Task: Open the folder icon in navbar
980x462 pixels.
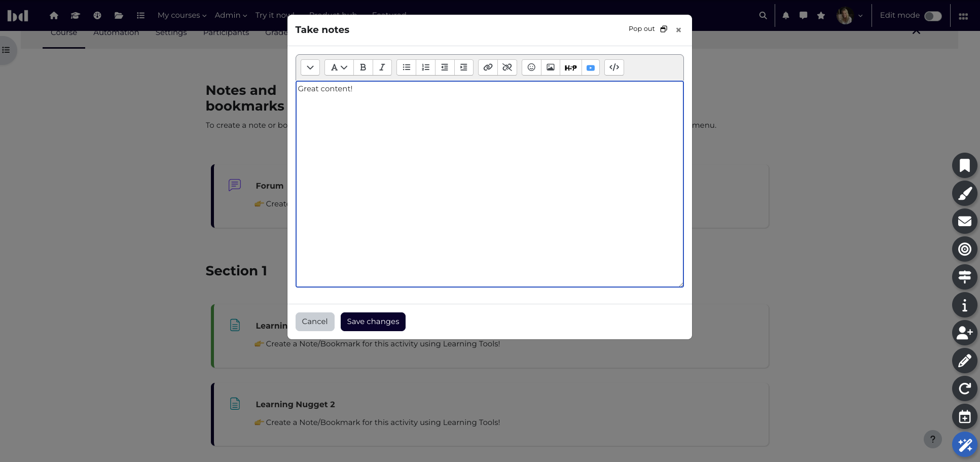Action: click(119, 15)
